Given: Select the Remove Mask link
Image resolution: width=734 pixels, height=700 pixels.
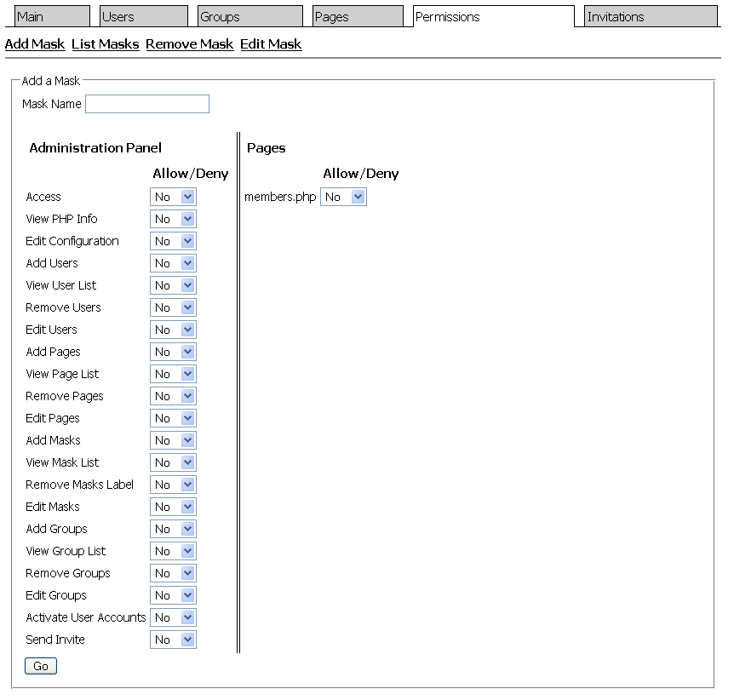Looking at the screenshot, I should pos(189,43).
